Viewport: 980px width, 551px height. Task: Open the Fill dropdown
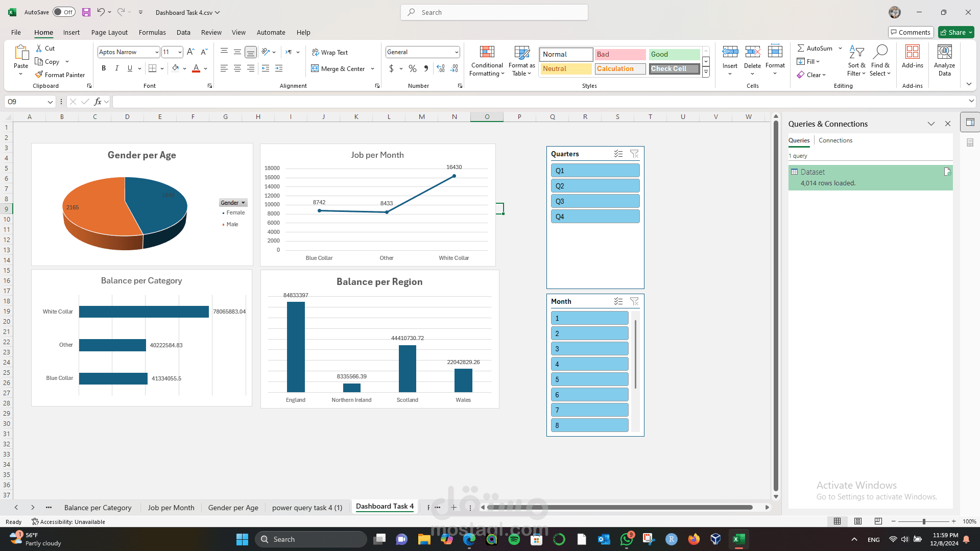tap(808, 61)
